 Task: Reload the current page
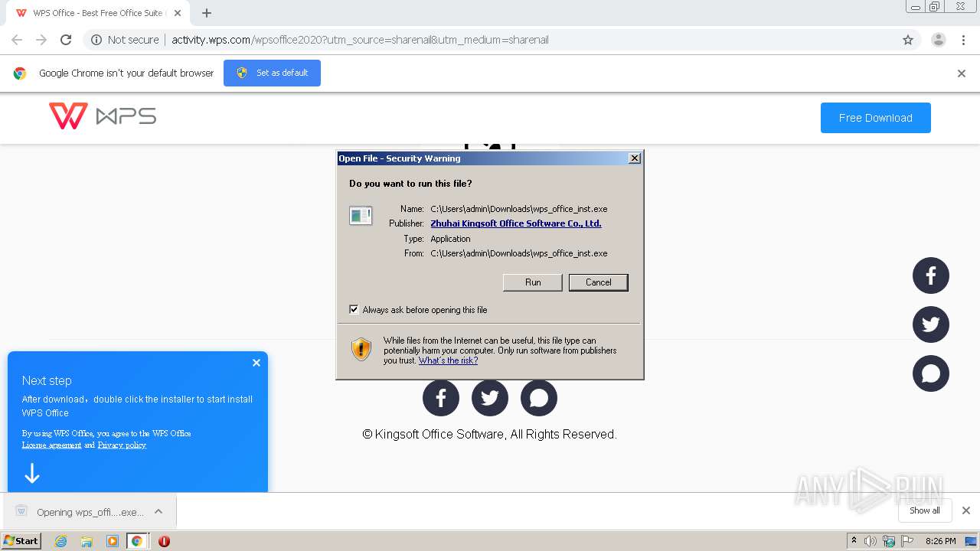pyautogui.click(x=66, y=40)
